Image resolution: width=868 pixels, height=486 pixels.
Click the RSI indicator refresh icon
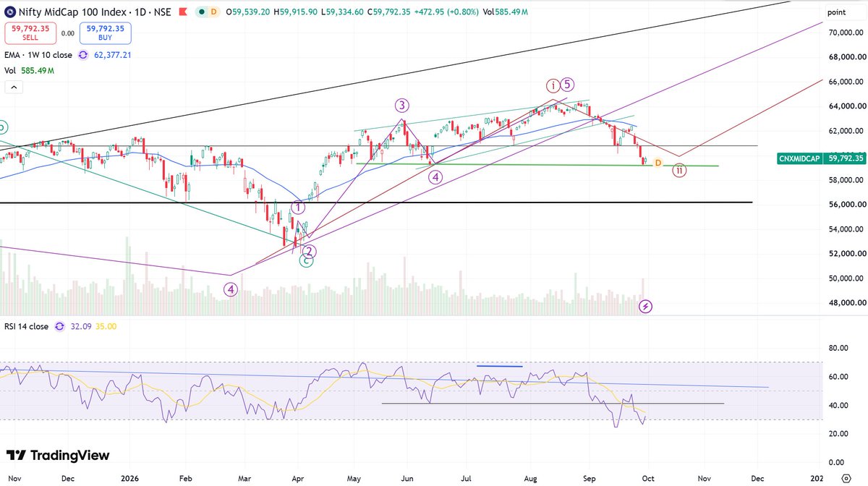tap(60, 326)
